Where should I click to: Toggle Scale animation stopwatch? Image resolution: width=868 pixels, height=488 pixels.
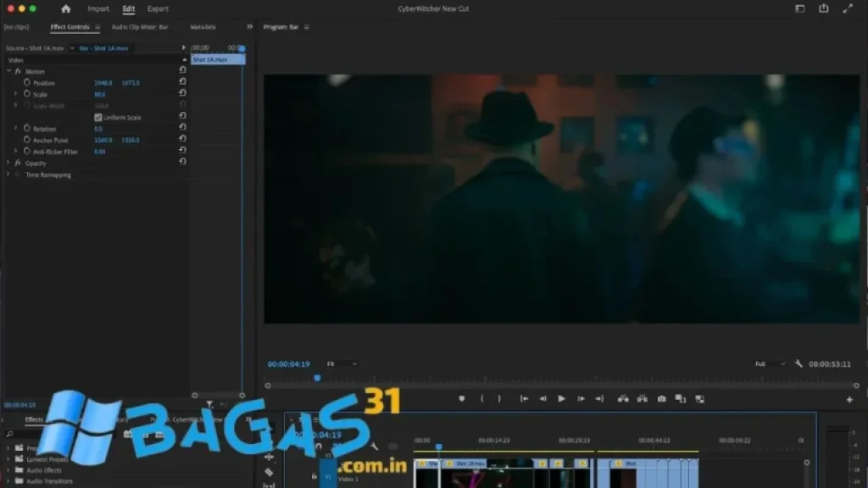(26, 94)
